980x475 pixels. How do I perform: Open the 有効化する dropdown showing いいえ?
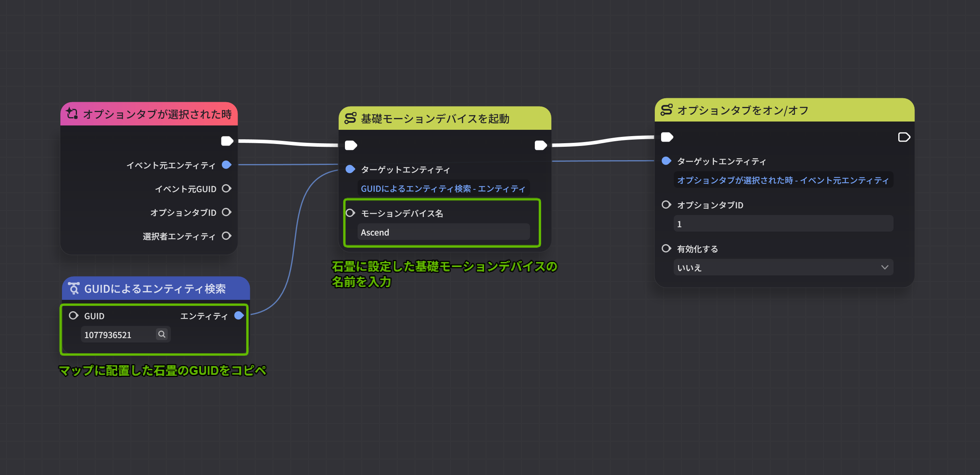[x=783, y=267]
